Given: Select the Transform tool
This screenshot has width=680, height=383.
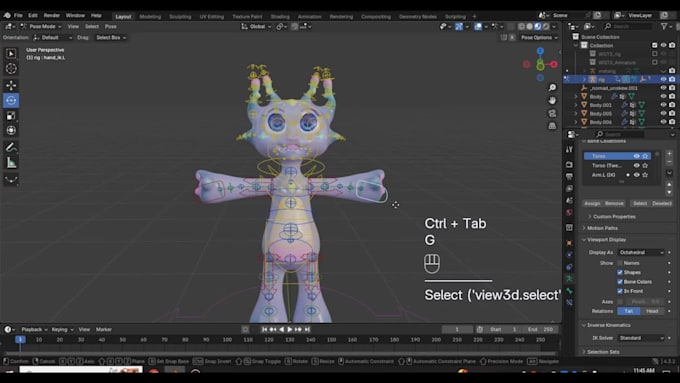Looking at the screenshot, I should (x=11, y=130).
